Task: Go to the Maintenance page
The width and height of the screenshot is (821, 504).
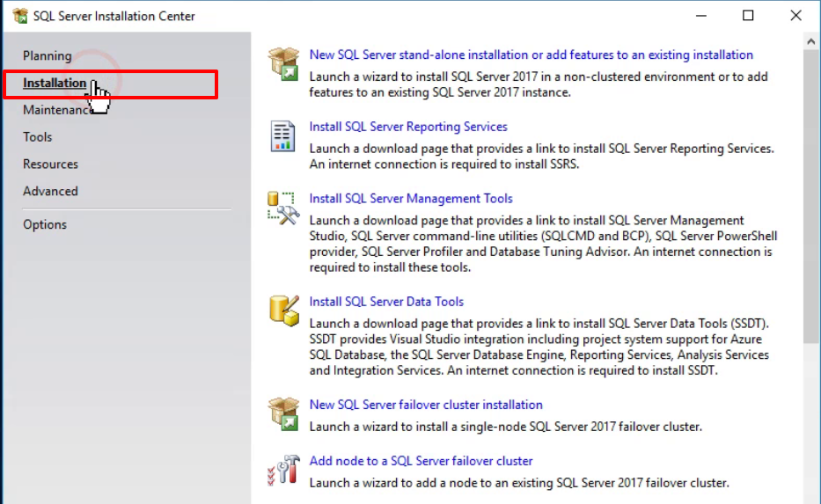Action: pyautogui.click(x=56, y=110)
